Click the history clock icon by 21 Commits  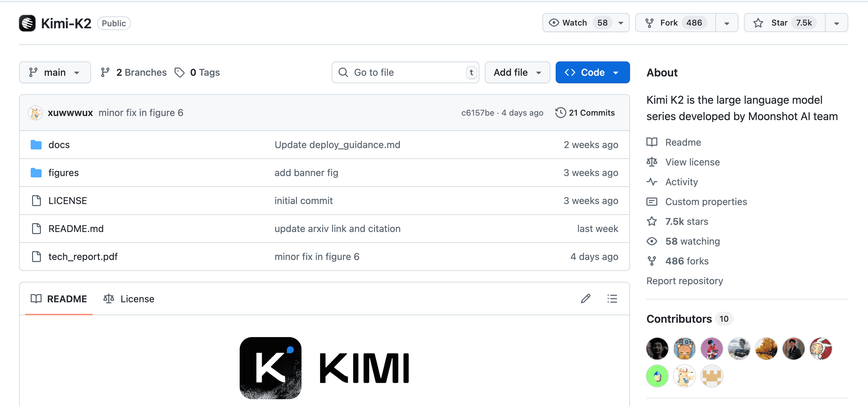(560, 113)
